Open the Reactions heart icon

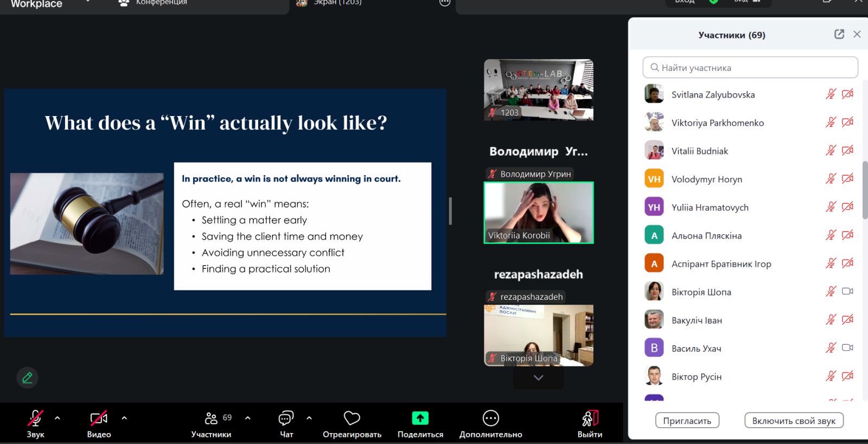pos(352,419)
